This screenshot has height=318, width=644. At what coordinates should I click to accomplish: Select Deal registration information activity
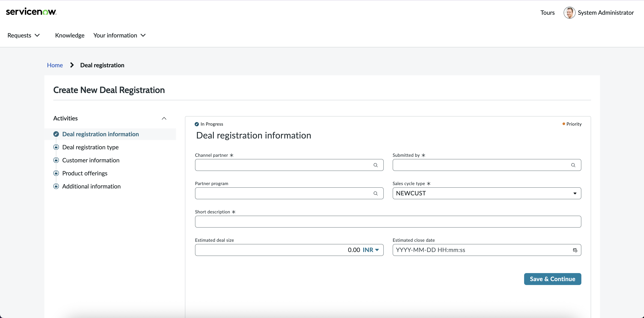tap(100, 134)
